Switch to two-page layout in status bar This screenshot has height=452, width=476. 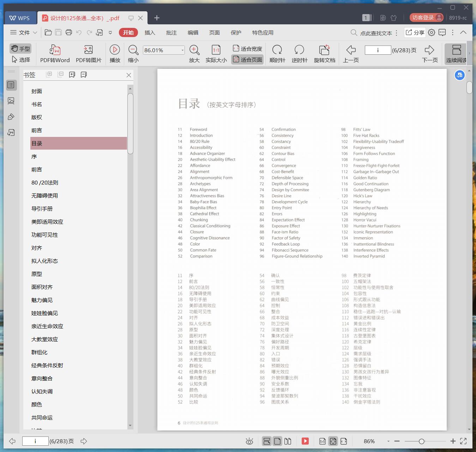(288, 441)
